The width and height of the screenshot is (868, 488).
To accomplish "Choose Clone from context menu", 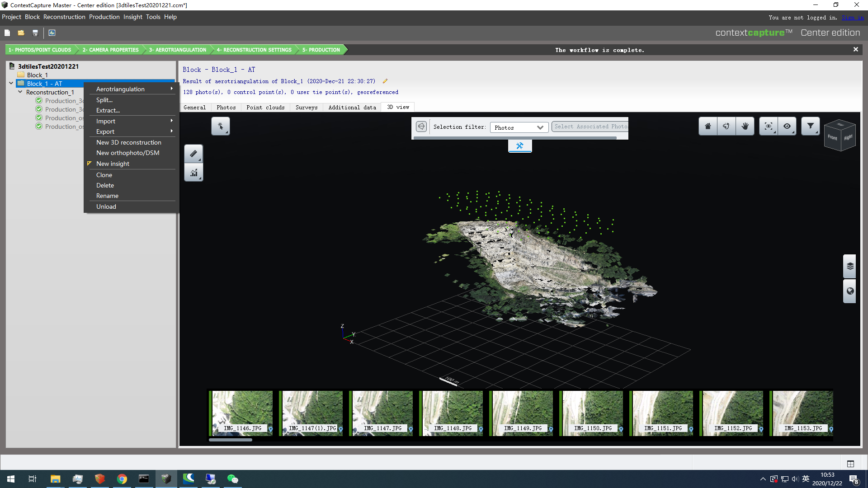I will click(x=131, y=175).
